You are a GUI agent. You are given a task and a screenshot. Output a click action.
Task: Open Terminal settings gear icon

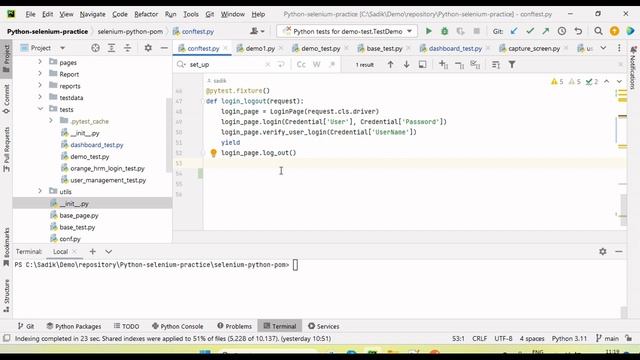(602, 251)
